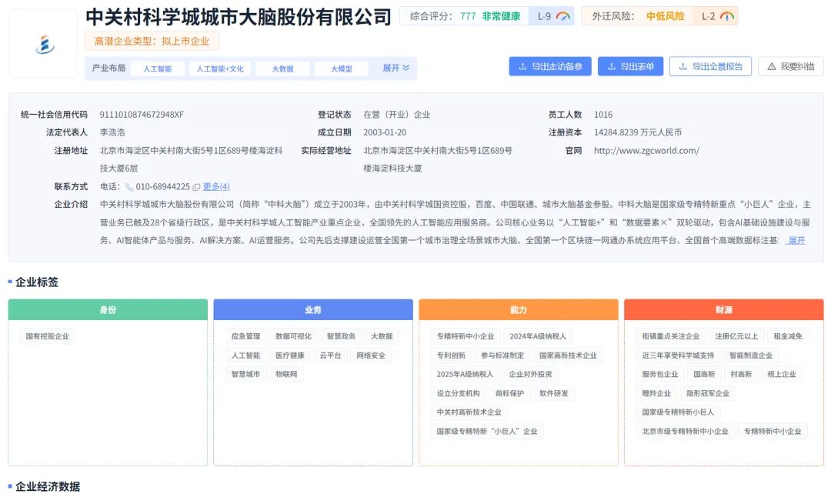Click 导出表单 export button
The image size is (831, 504).
coord(631,66)
